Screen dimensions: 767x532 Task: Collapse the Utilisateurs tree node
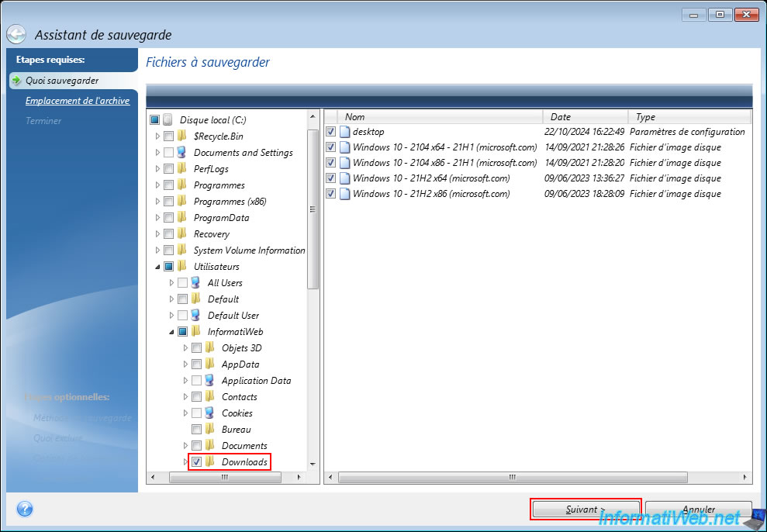158,267
